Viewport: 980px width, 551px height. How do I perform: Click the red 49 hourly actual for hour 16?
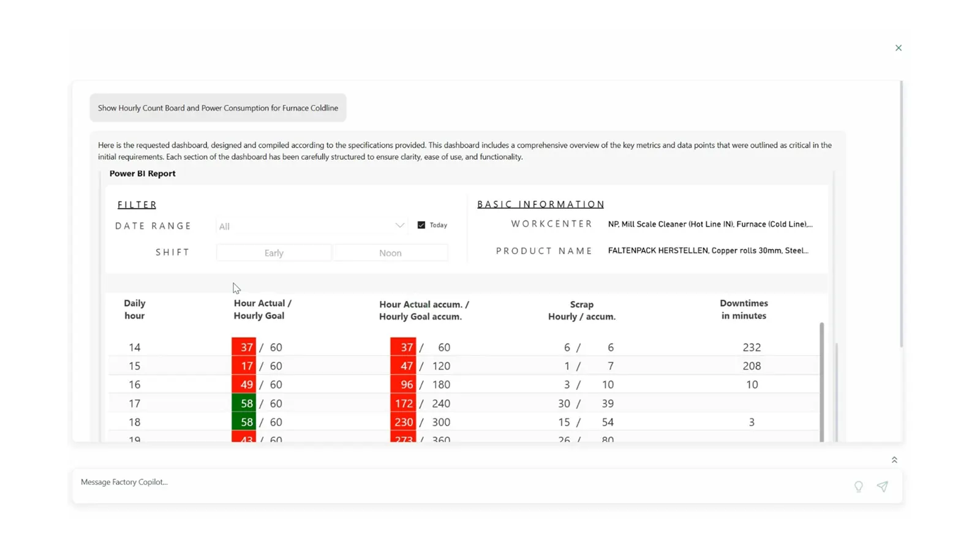pyautogui.click(x=244, y=384)
